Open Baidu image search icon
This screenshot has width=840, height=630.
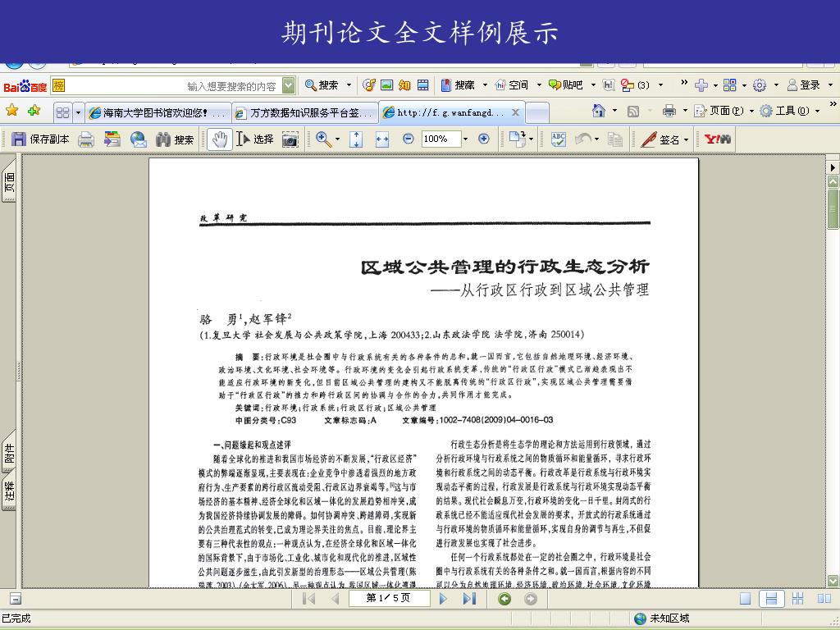pos(386,84)
